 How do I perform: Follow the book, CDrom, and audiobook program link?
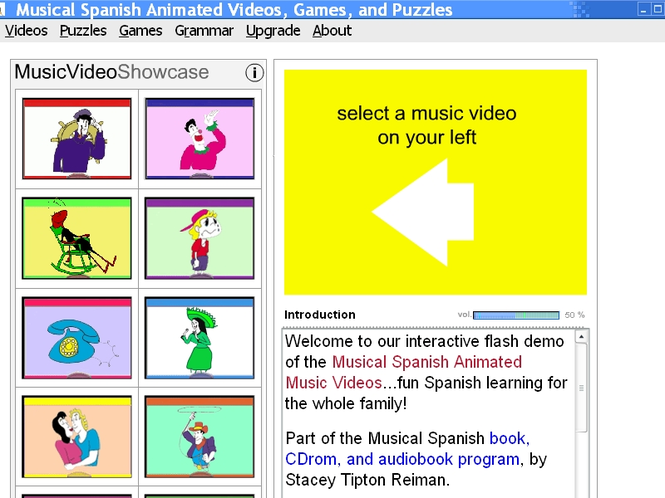(408, 449)
